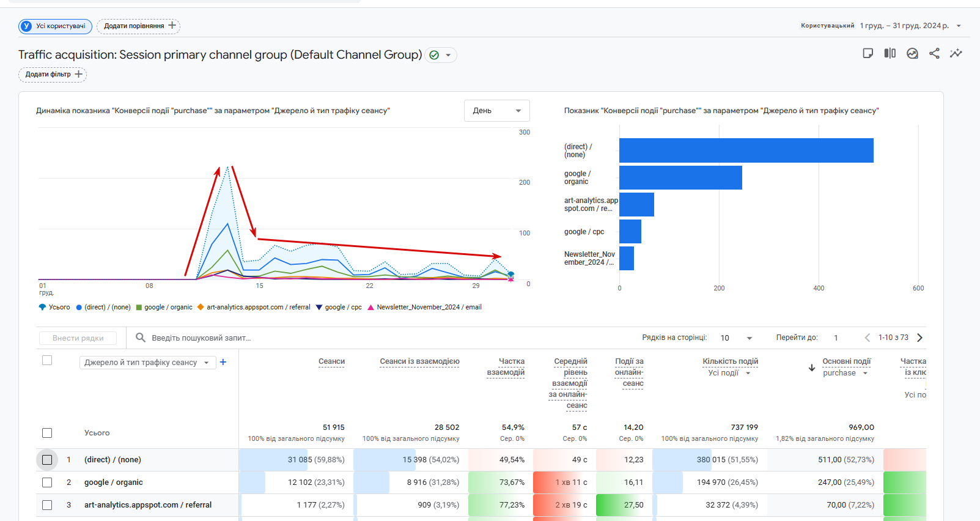Image resolution: width=980 pixels, height=521 pixels.
Task: Click the customize report note icon
Action: pos(868,53)
